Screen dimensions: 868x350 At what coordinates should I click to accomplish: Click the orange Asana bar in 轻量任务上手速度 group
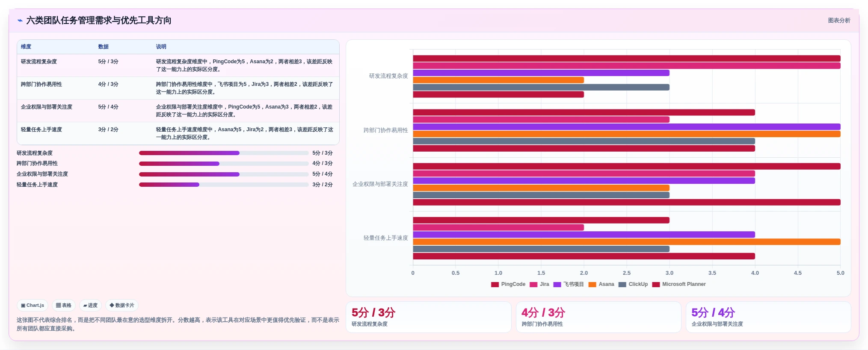point(627,242)
